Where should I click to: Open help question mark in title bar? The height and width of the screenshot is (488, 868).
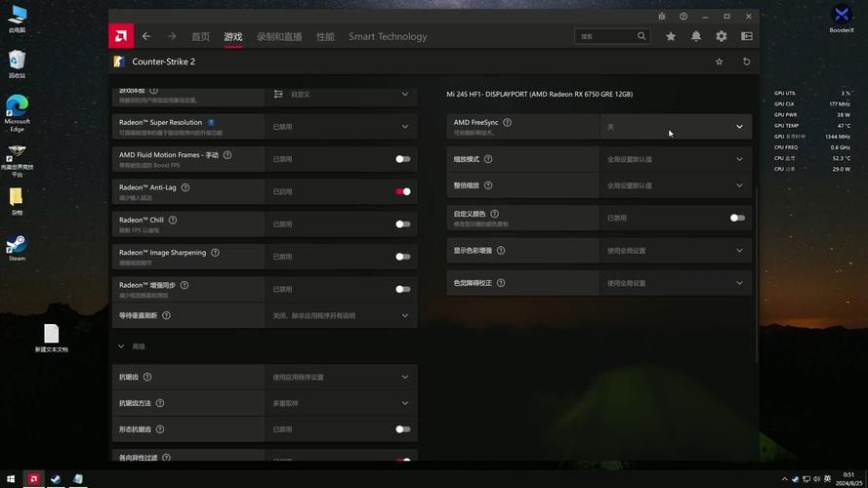point(683,17)
